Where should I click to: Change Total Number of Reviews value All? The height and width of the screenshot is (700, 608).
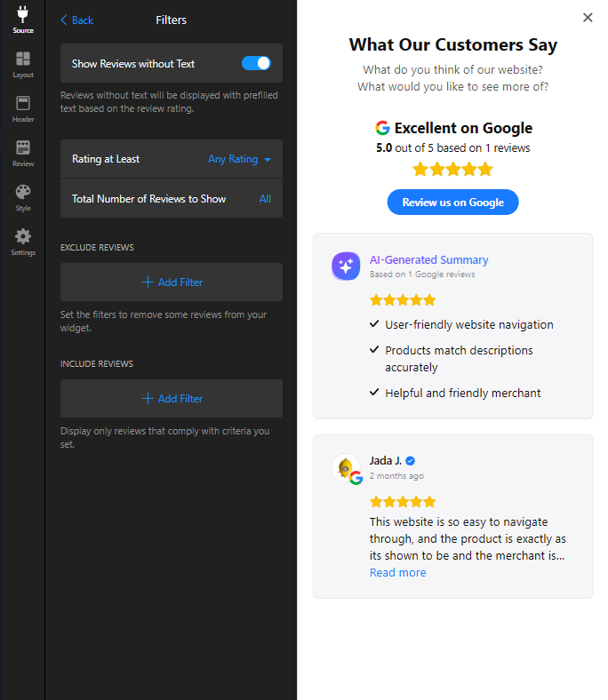(x=265, y=199)
